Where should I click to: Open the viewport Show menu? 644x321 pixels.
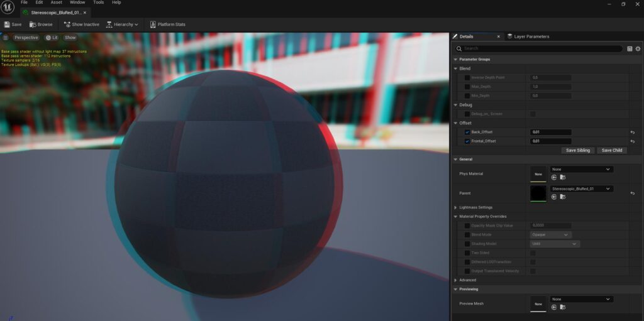(x=70, y=37)
